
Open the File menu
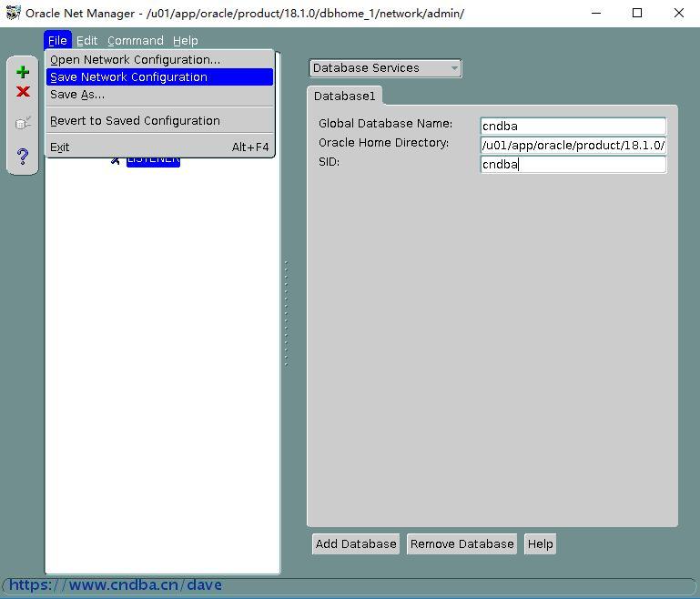pyautogui.click(x=57, y=41)
